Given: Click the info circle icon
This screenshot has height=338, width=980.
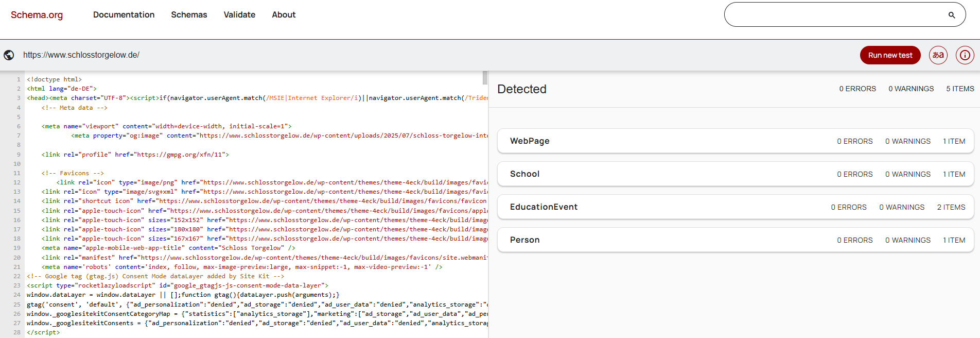Looking at the screenshot, I should (x=965, y=55).
